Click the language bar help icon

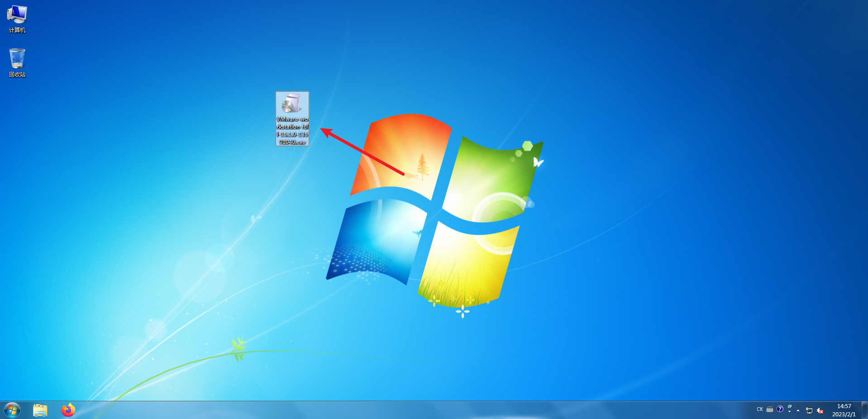[x=780, y=409]
